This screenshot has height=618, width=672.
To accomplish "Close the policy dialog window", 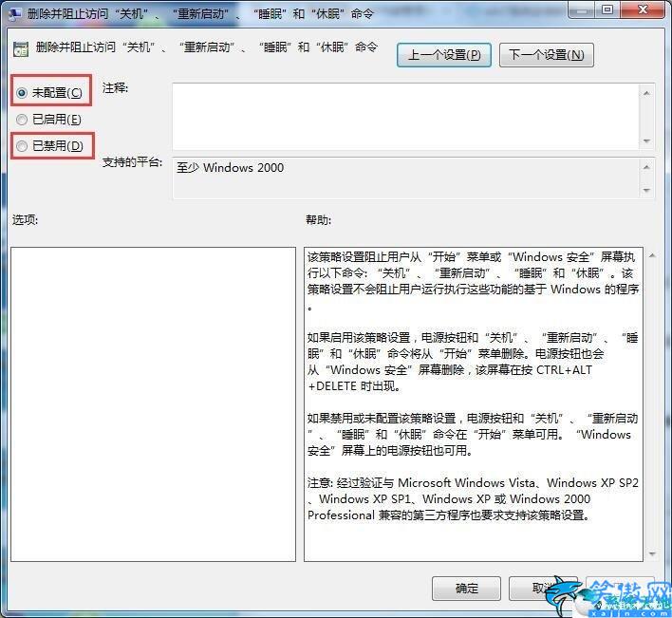I will click(643, 9).
